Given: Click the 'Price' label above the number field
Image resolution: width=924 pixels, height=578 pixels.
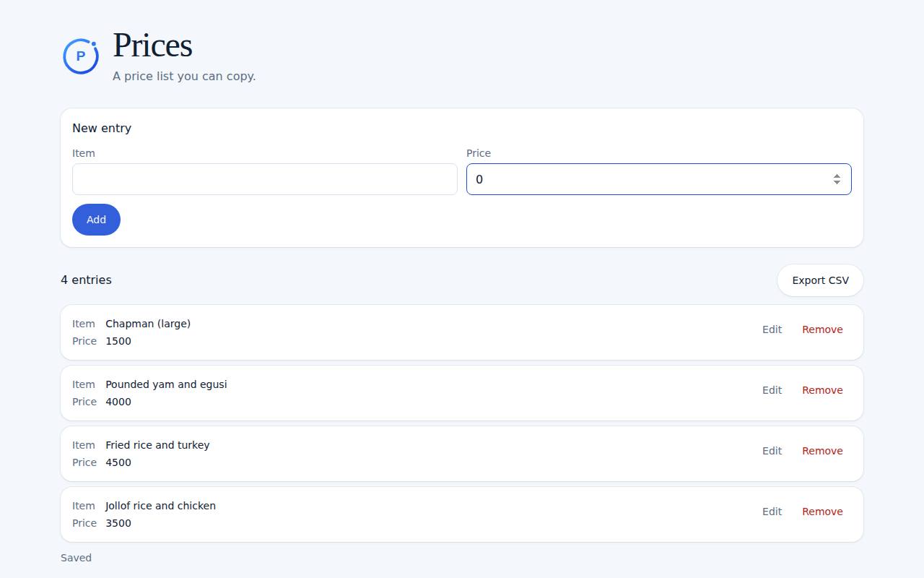Looking at the screenshot, I should [x=479, y=153].
